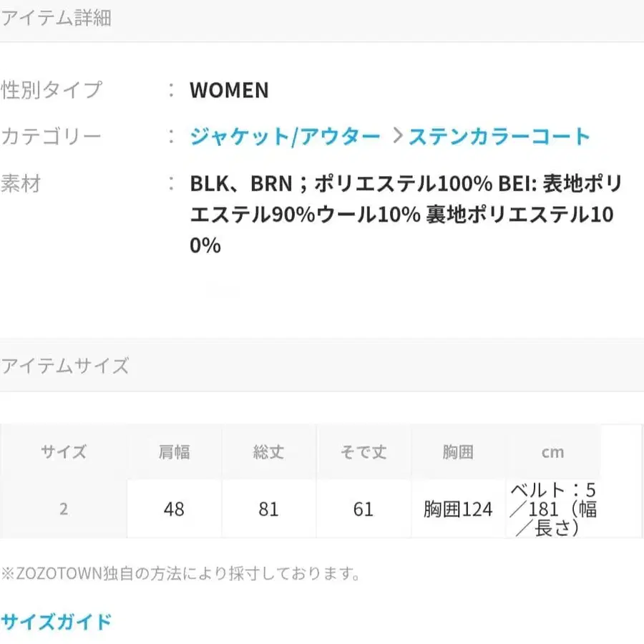This screenshot has height=644, width=644.
Task: Select the 総丈 total length header
Action: tap(268, 452)
